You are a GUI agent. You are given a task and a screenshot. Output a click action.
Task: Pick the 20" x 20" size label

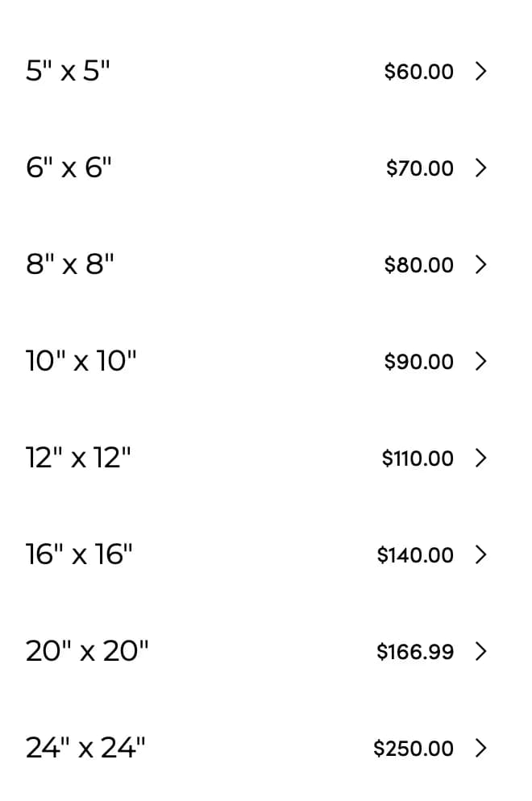87,651
